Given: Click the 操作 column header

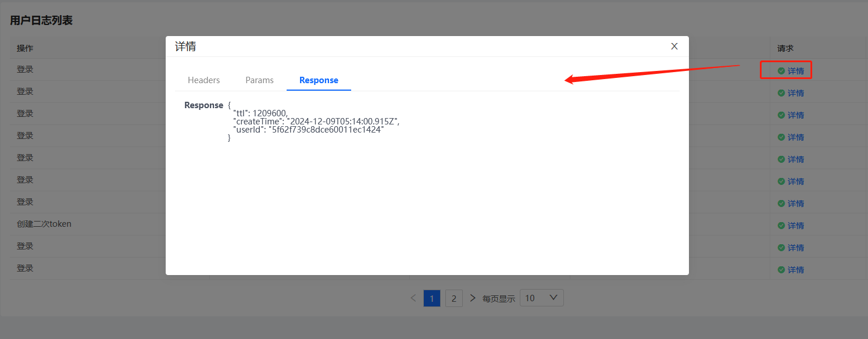Looking at the screenshot, I should (x=25, y=48).
